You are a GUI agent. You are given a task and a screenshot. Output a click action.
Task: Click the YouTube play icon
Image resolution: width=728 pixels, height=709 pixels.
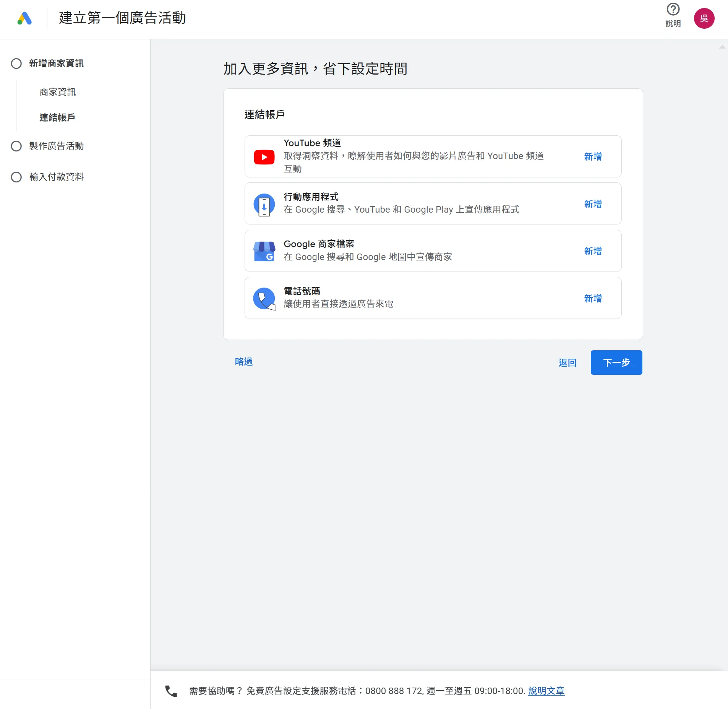point(264,157)
